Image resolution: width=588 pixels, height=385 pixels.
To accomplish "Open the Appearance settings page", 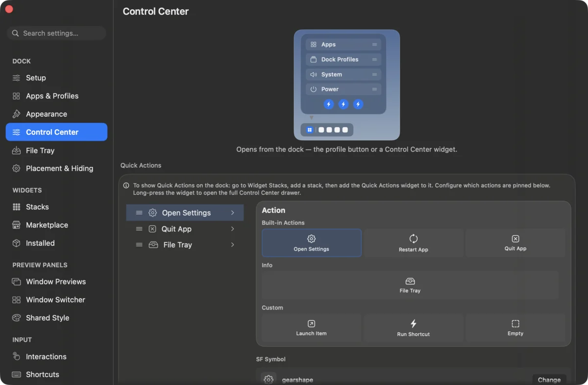I will [x=56, y=114].
